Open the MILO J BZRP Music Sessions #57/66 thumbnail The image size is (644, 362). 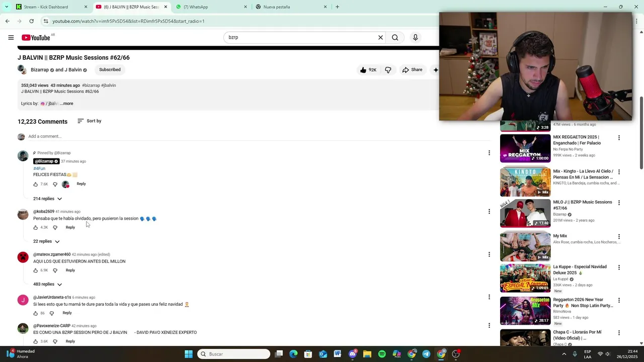(525, 213)
